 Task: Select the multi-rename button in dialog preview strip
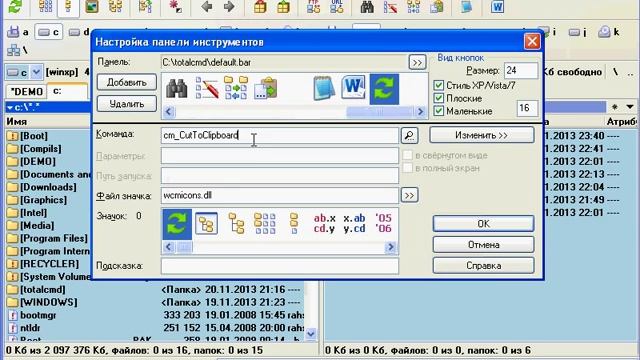click(207, 88)
